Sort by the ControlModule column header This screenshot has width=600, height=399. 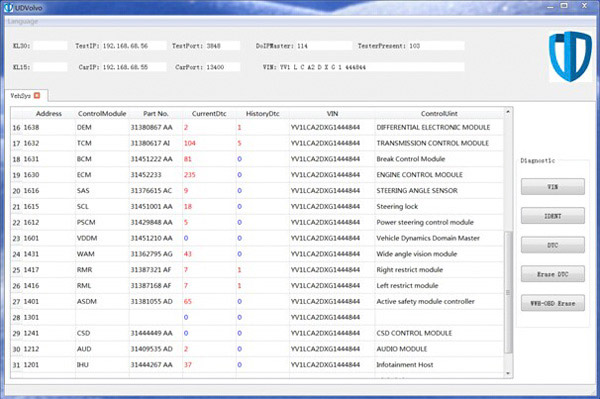coord(102,114)
